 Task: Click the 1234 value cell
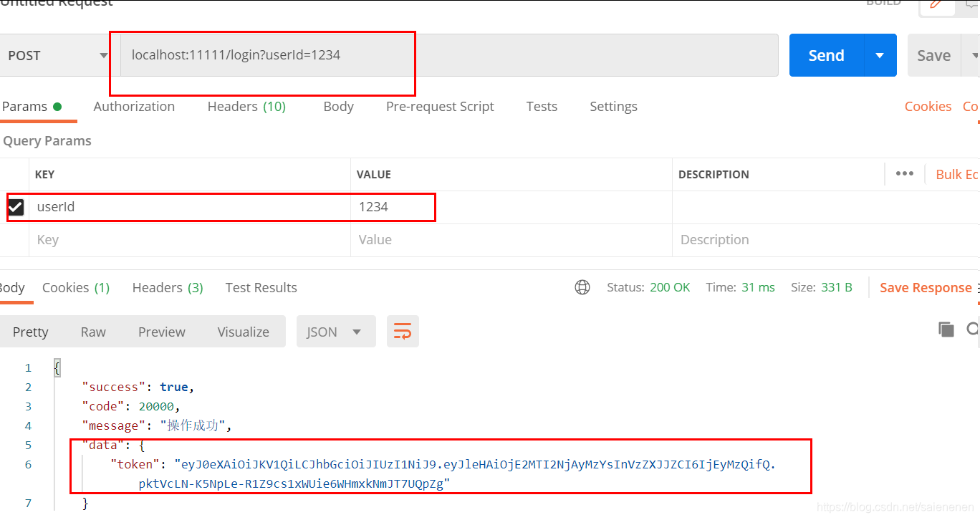point(511,207)
